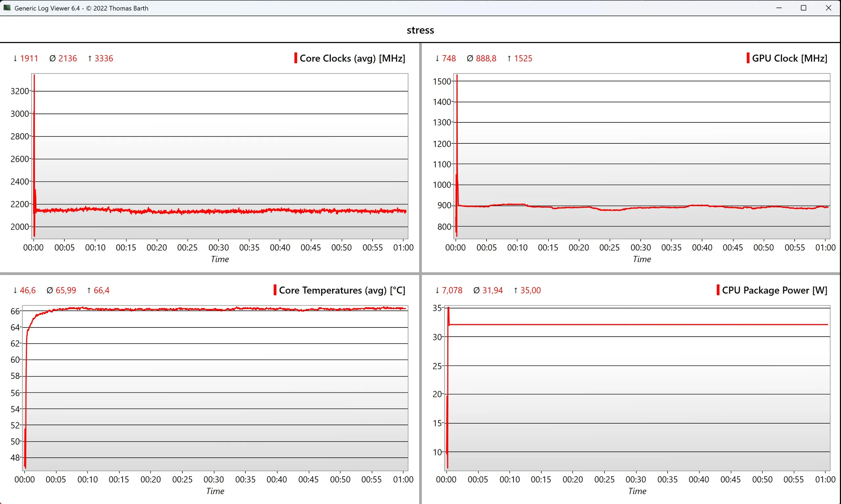Click the GPU Clock average value 888,8
Viewport: 841px width, 504px height.
coord(486,58)
